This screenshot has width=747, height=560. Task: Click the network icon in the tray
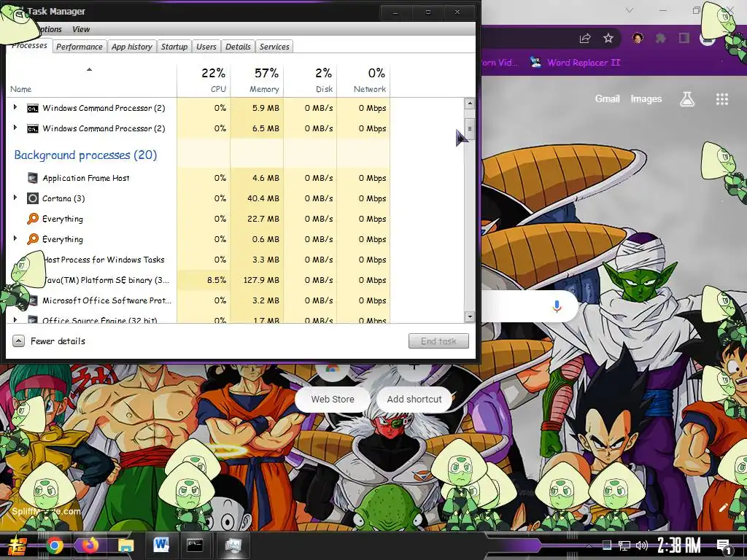tap(624, 545)
